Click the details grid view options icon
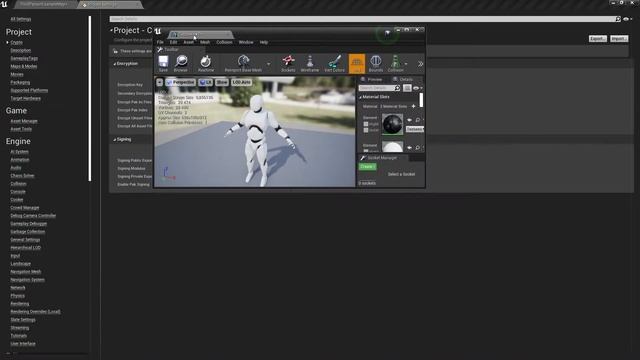 (407, 88)
